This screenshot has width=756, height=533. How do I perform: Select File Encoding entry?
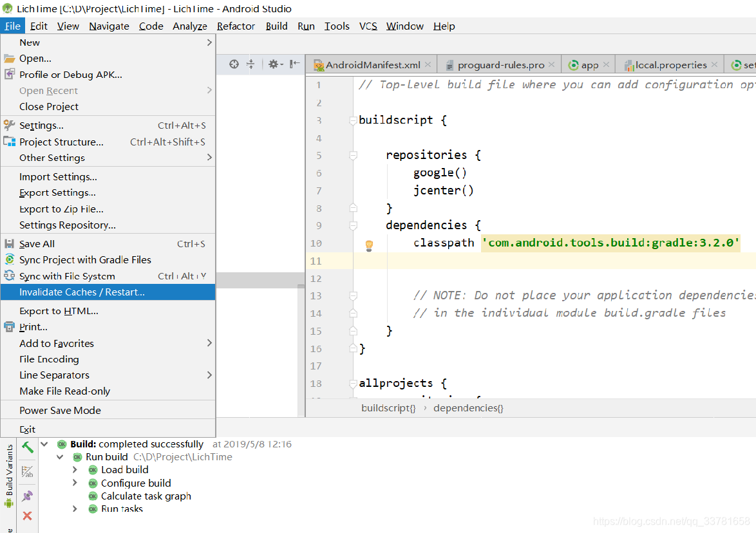[x=108, y=359]
